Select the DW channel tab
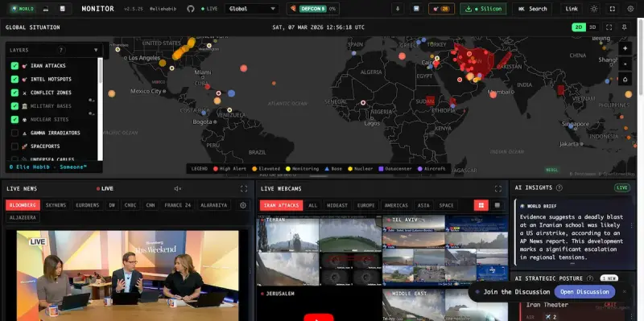Screen dimensions: 644x321 pos(112,205)
